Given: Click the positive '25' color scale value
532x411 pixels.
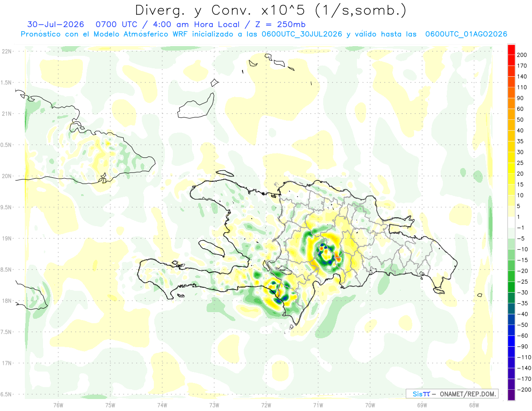Looking at the screenshot, I should coord(520,163).
